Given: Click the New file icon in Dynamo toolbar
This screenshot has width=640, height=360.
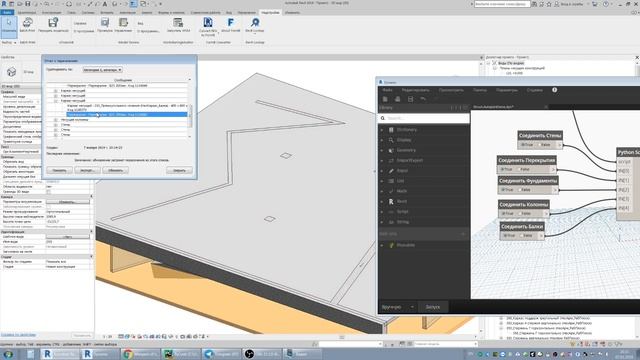Looking at the screenshot, I should [x=385, y=99].
